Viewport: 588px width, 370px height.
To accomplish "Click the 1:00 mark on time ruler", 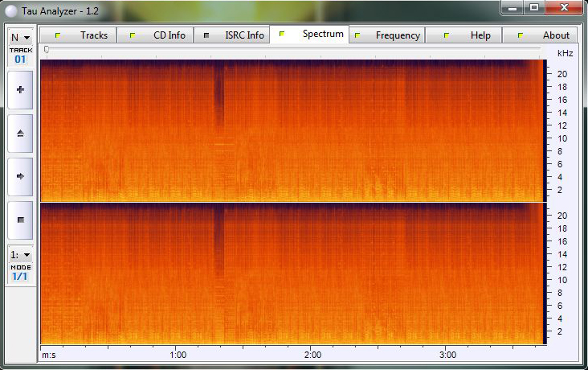I will click(x=178, y=354).
